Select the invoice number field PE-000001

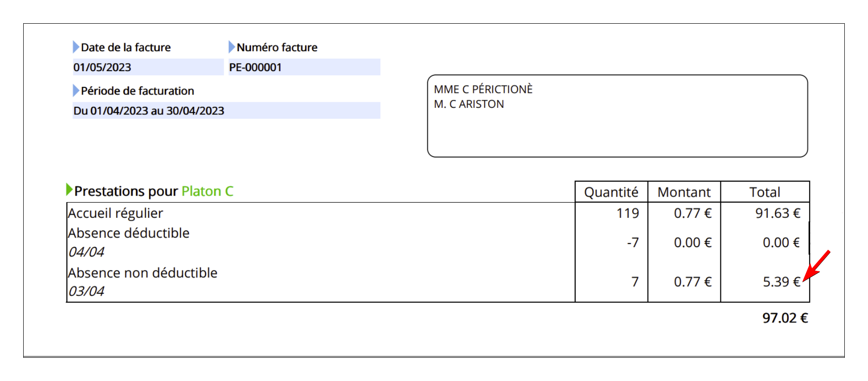(304, 67)
